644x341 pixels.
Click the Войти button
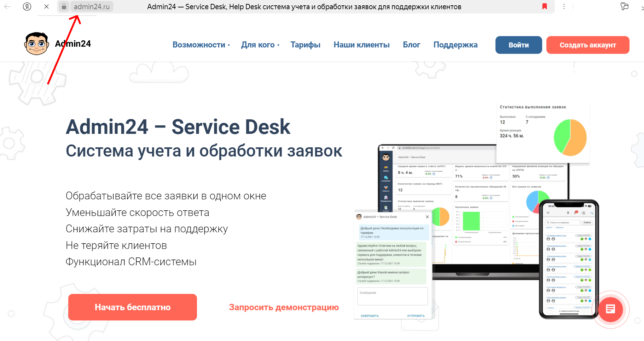coord(518,45)
